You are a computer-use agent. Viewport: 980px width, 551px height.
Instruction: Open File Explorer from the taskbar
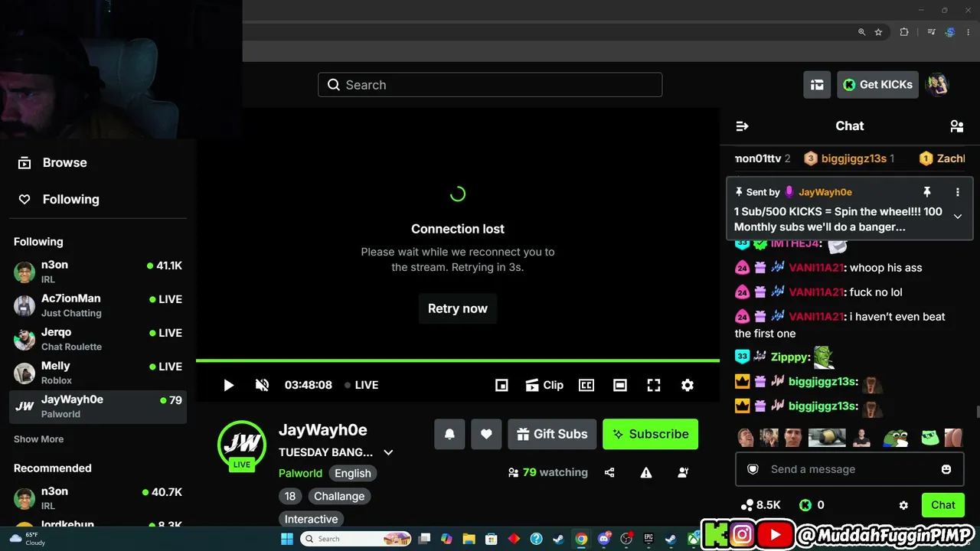469,539
